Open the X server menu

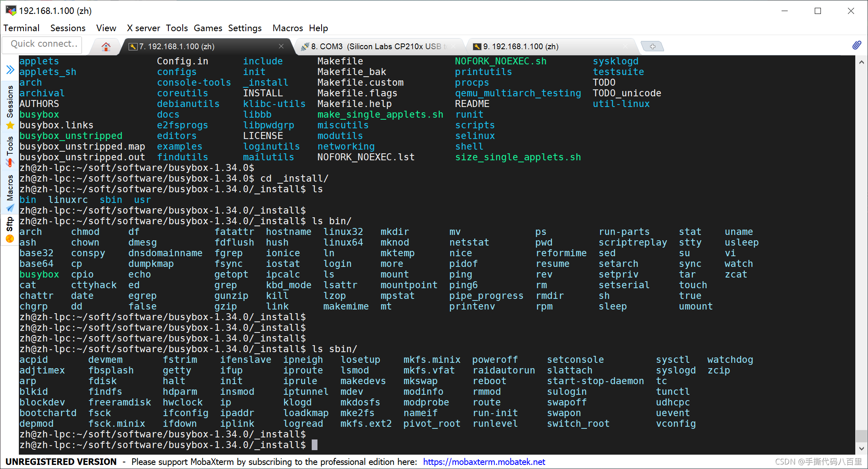click(143, 28)
